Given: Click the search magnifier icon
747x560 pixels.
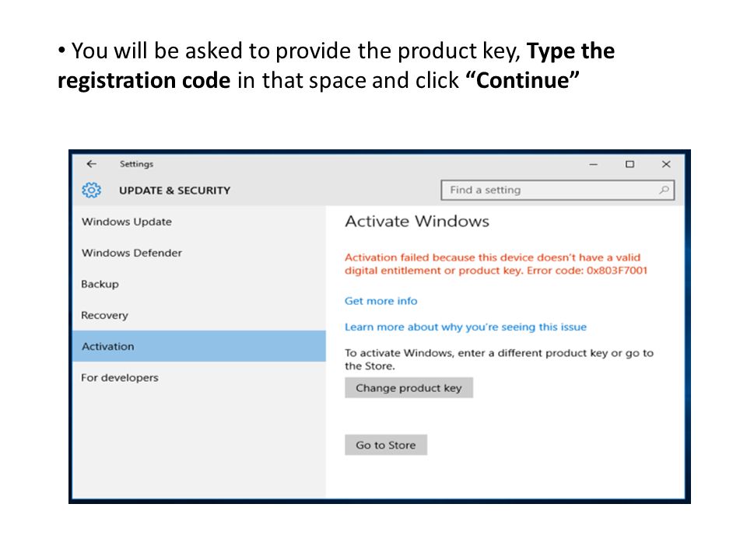Looking at the screenshot, I should click(x=664, y=190).
